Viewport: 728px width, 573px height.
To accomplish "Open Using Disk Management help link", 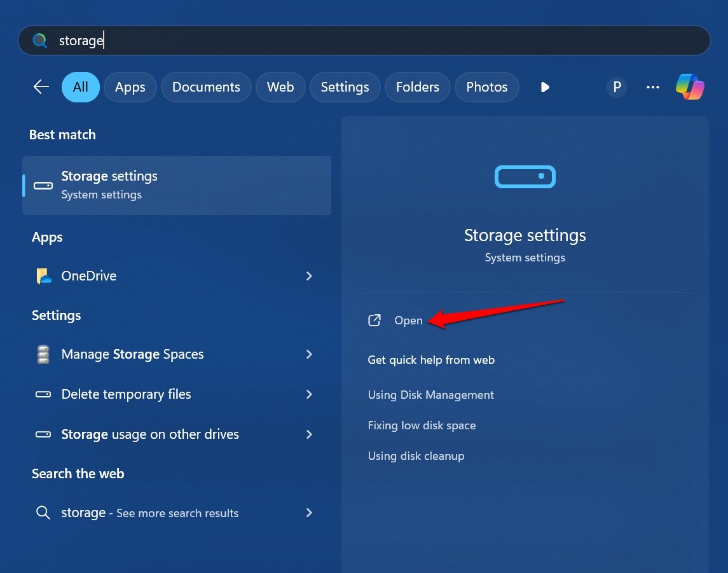I will (x=430, y=395).
